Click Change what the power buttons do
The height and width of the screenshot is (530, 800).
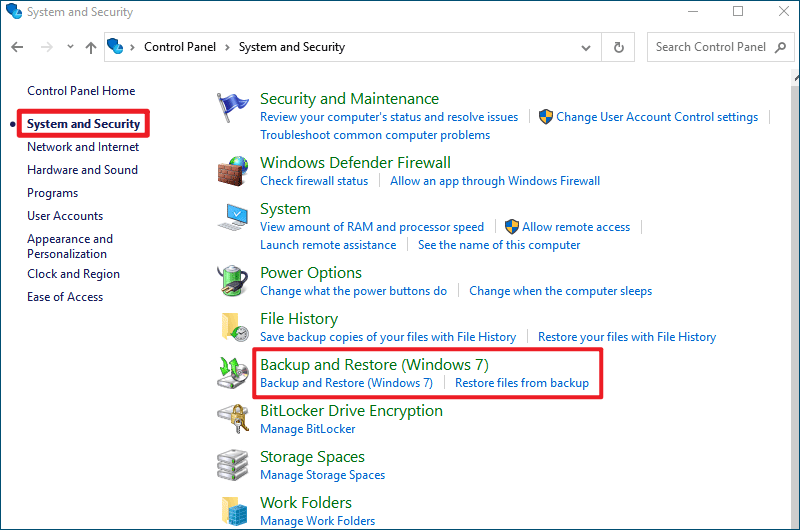click(354, 291)
